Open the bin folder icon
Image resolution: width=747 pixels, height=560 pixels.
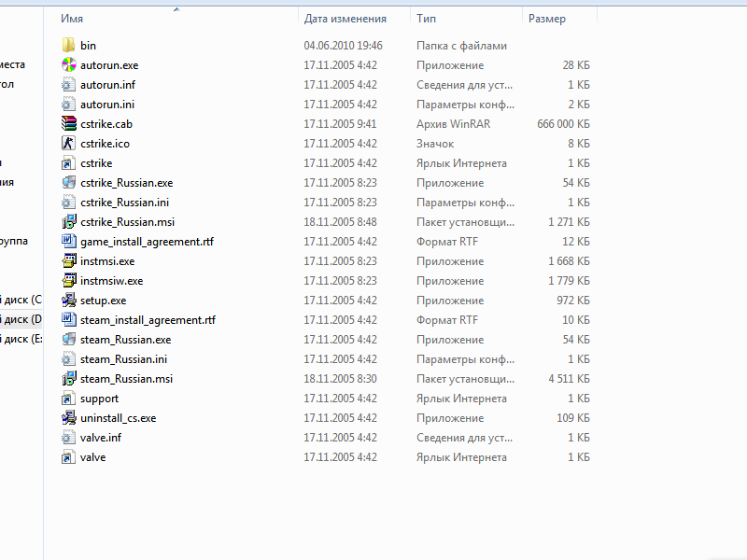tap(68, 45)
